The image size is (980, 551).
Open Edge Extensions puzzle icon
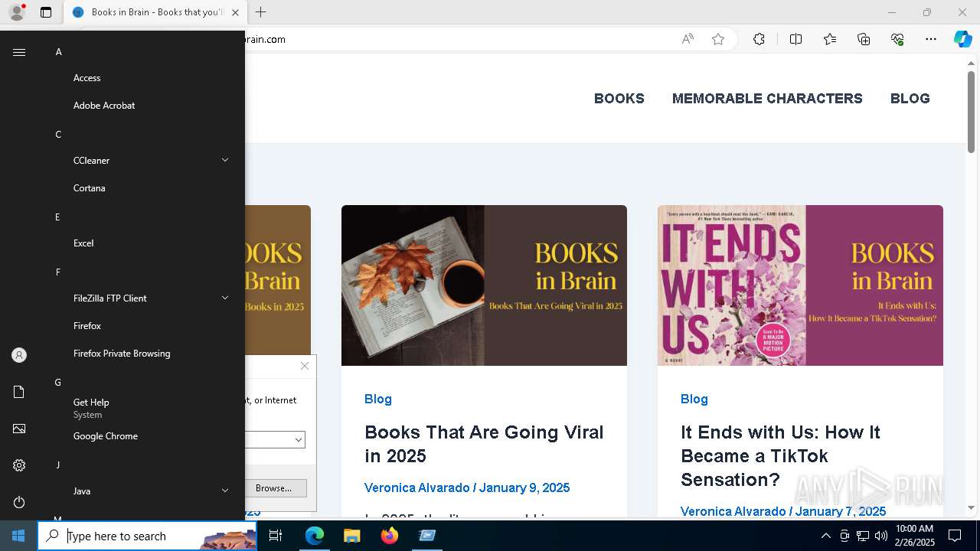[x=759, y=39]
